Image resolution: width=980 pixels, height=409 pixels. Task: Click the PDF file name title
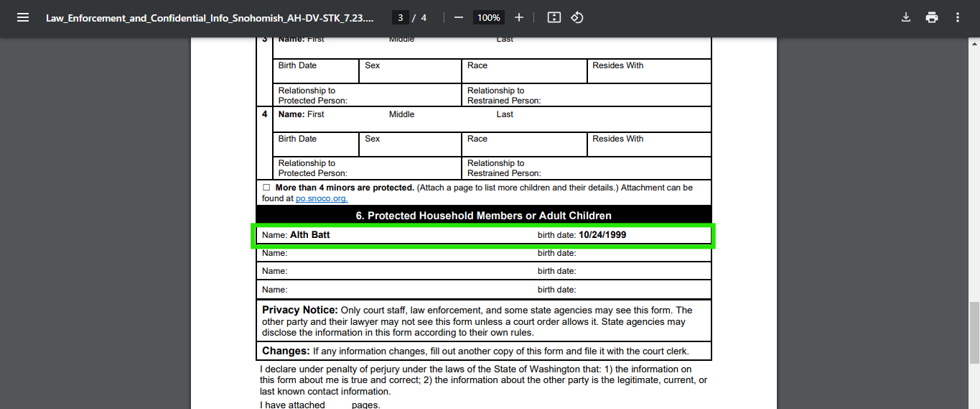pyautogui.click(x=210, y=18)
